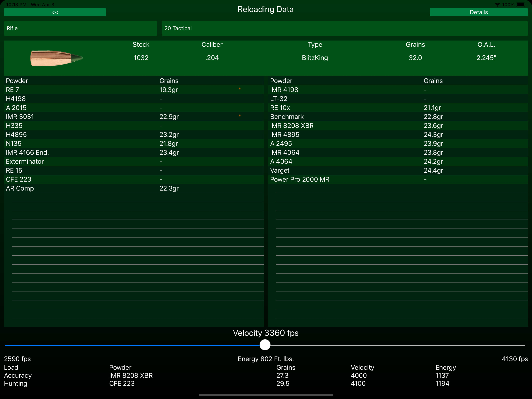This screenshot has height=399, width=532.
Task: Click the 22.9gr charge value
Action: 169,117
